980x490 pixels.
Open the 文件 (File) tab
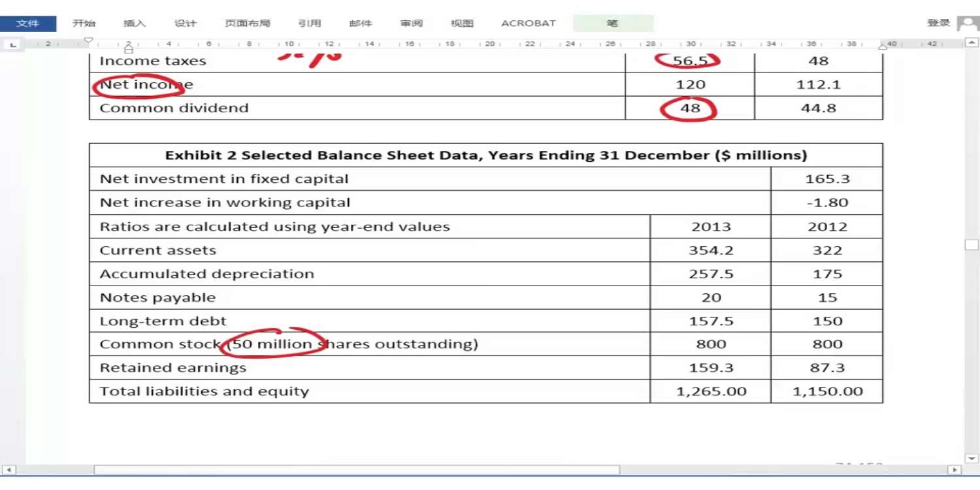[x=27, y=24]
